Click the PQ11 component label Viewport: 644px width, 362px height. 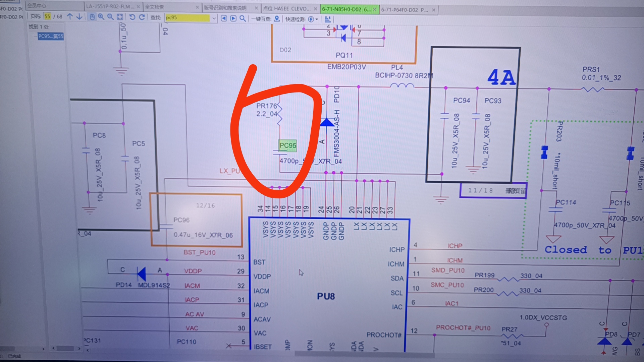pos(344,55)
